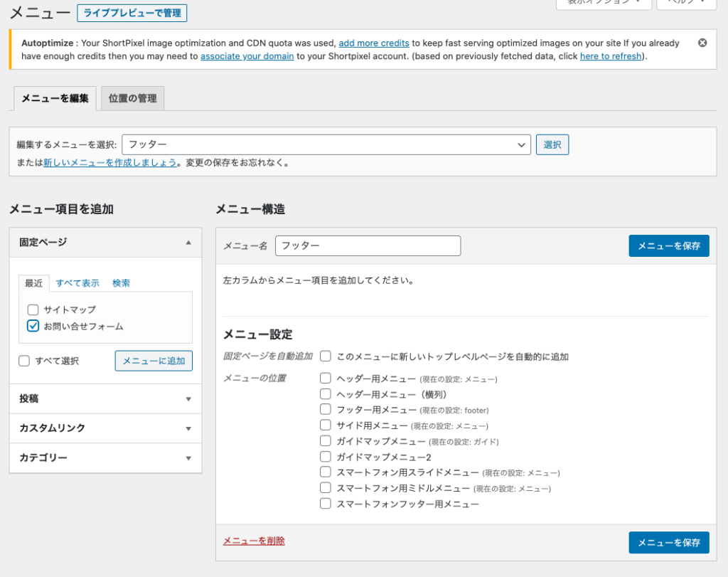Click the メニューを削除 link
728x577 pixels.
254,541
